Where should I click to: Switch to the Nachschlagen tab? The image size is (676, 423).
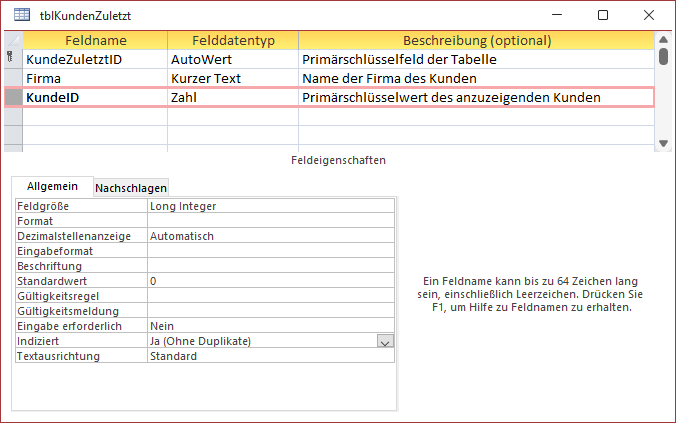click(x=131, y=188)
